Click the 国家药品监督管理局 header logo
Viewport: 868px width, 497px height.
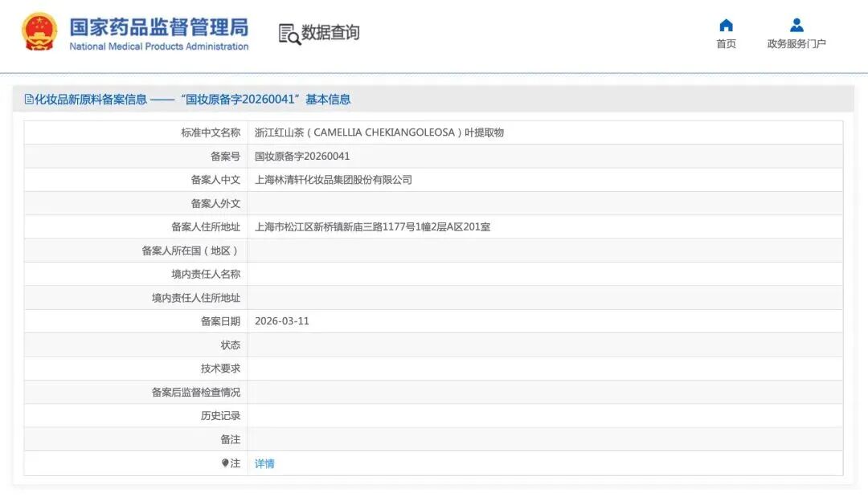tap(158, 27)
